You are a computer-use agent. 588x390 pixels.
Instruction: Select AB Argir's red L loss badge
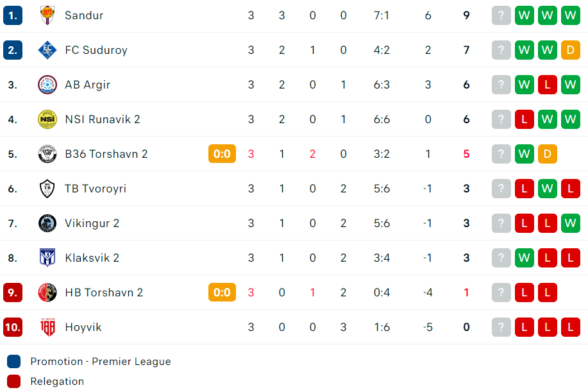coord(547,85)
